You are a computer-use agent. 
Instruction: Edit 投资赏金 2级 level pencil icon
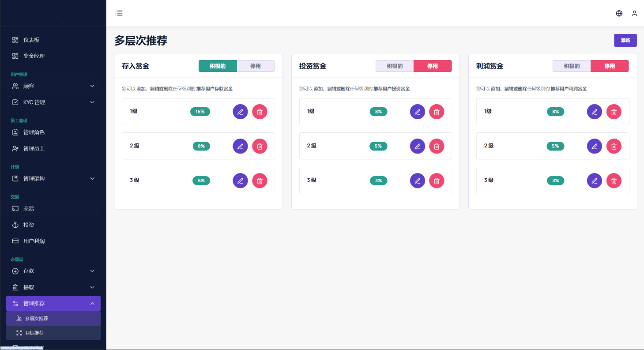click(x=418, y=146)
